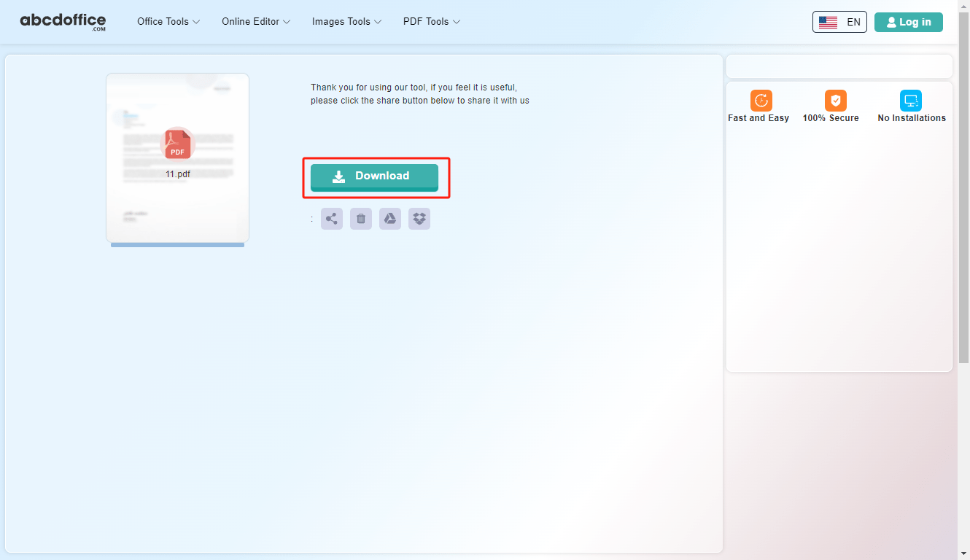
Task: Open the Office Tools menu
Action: [x=168, y=22]
